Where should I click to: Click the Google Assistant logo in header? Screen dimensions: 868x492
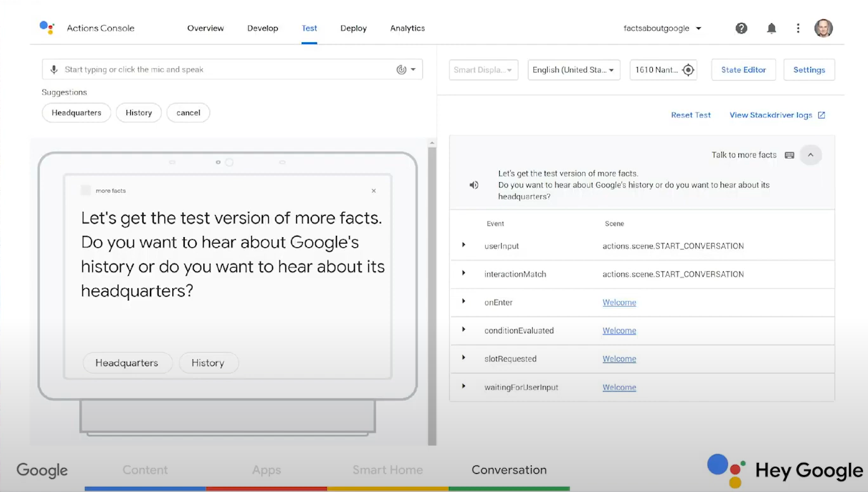pyautogui.click(x=47, y=28)
